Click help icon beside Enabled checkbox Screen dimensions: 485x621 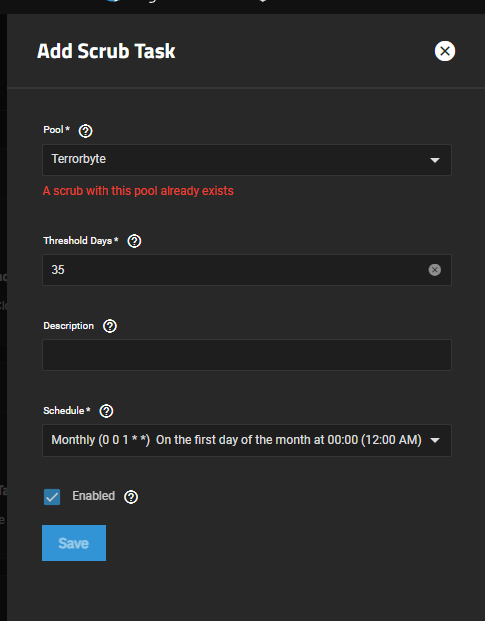pos(131,497)
